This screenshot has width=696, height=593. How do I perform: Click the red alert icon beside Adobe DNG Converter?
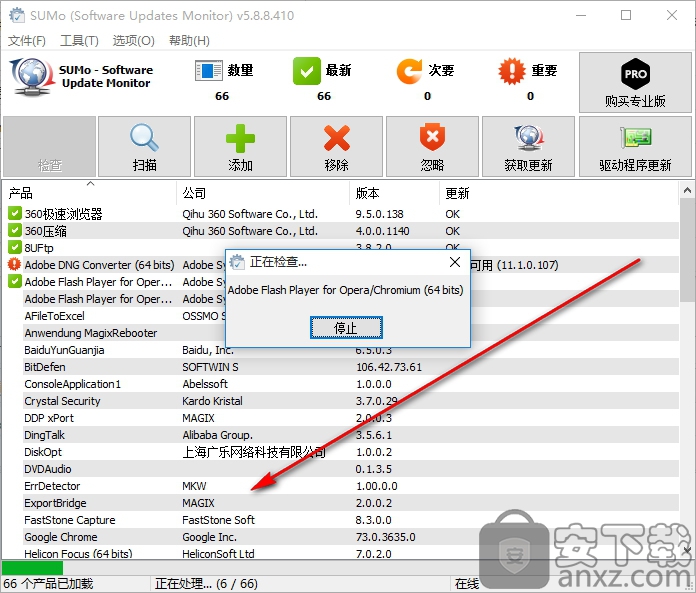pyautogui.click(x=15, y=265)
